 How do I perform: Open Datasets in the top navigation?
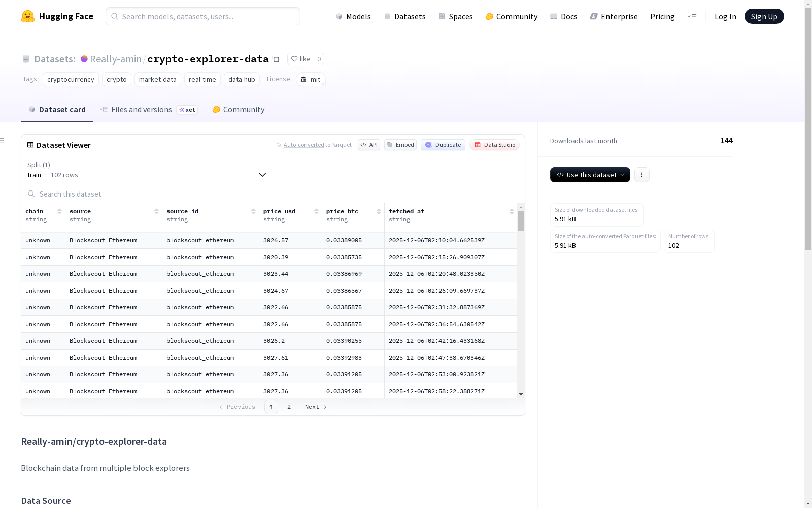point(404,16)
